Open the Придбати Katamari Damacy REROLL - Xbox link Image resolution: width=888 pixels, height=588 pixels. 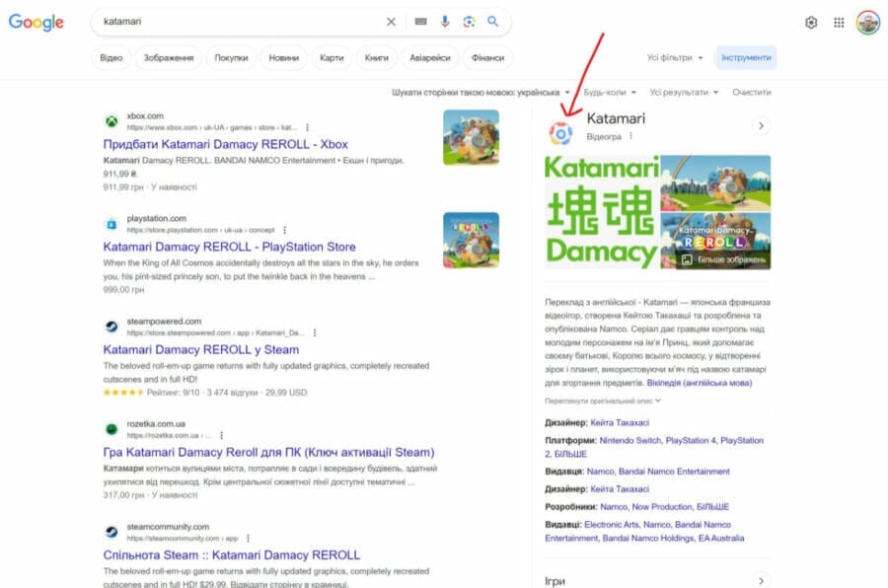click(x=225, y=144)
